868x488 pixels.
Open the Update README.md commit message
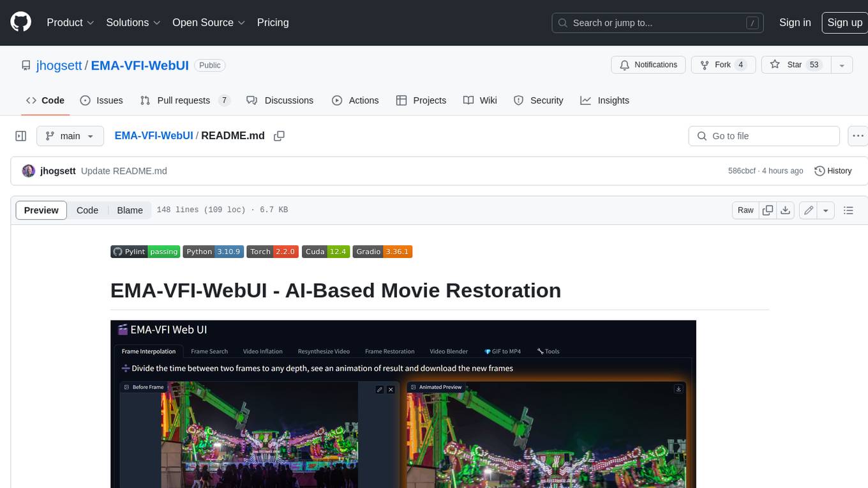[124, 171]
